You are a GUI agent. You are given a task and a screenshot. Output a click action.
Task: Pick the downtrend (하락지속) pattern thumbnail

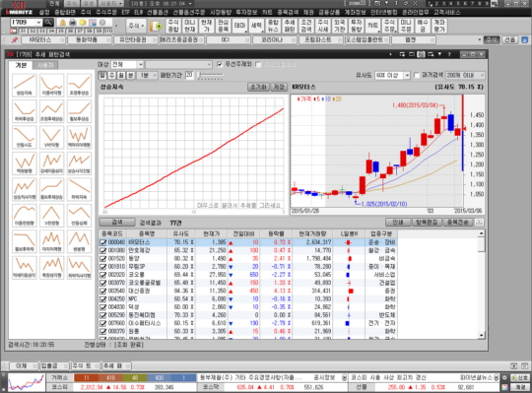(79, 189)
